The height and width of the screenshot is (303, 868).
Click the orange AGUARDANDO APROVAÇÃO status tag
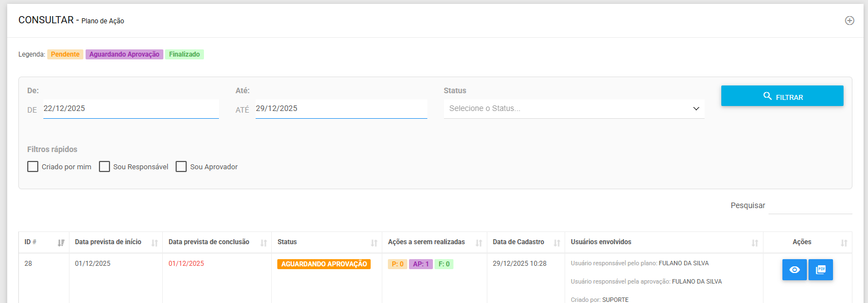(x=324, y=264)
